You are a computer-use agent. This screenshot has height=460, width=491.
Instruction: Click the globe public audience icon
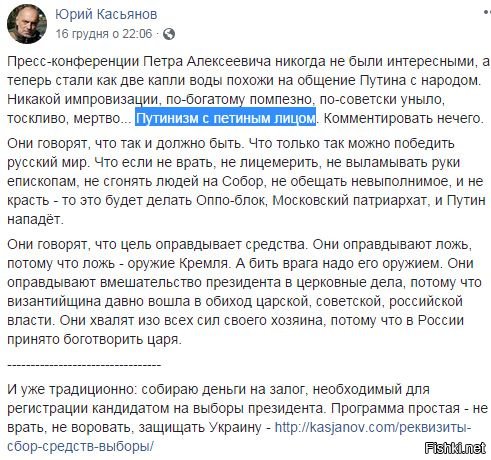coord(169,34)
